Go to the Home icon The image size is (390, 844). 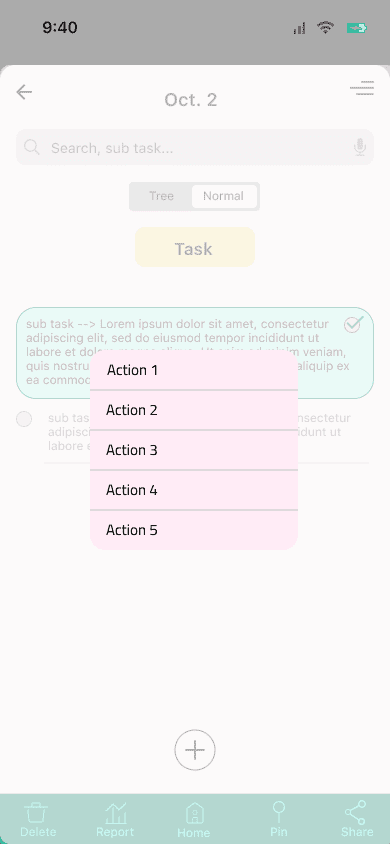pyautogui.click(x=194, y=813)
